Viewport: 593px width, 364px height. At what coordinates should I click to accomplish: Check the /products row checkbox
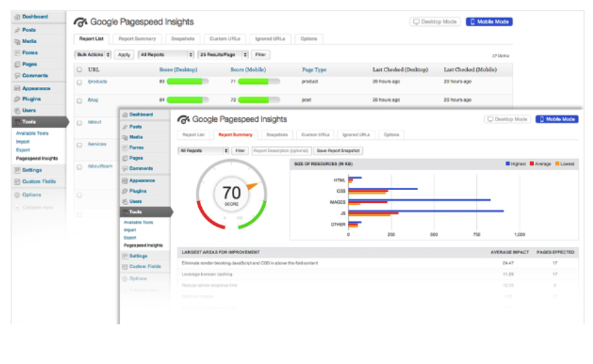[x=80, y=82]
